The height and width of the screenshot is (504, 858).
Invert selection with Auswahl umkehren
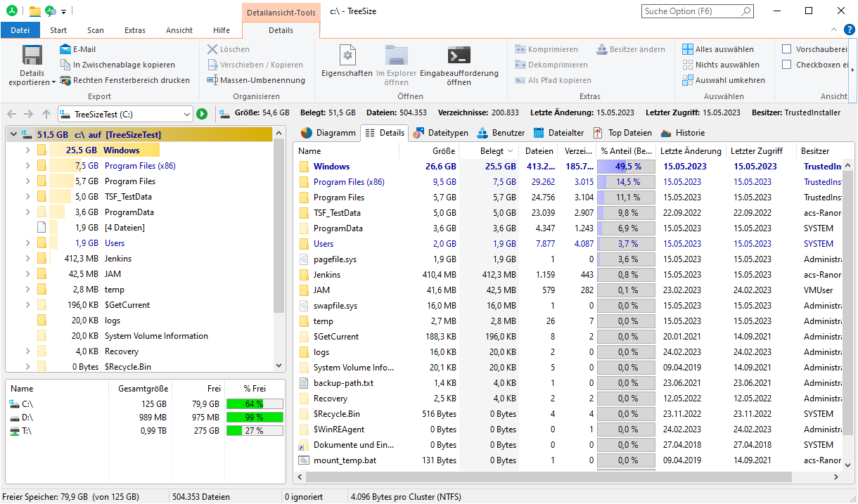point(724,80)
